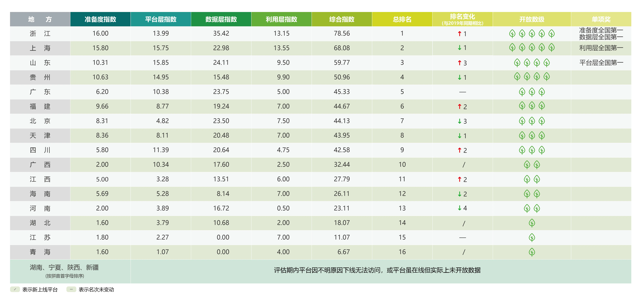
Task: Click the 贵州 row label
Action: pyautogui.click(x=40, y=77)
